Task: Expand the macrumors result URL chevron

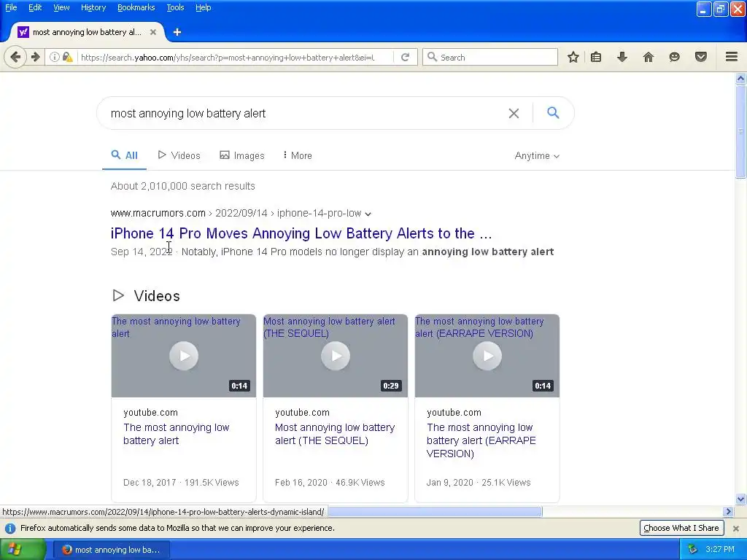Action: [x=368, y=214]
